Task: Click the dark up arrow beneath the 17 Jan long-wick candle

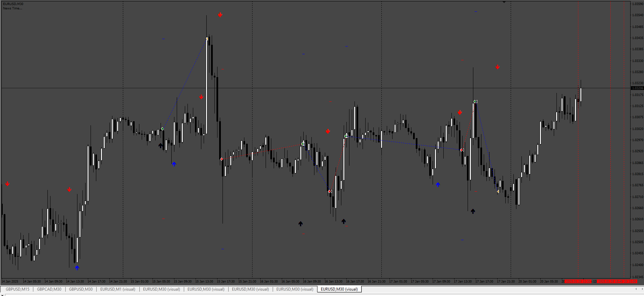Action: click(473, 211)
